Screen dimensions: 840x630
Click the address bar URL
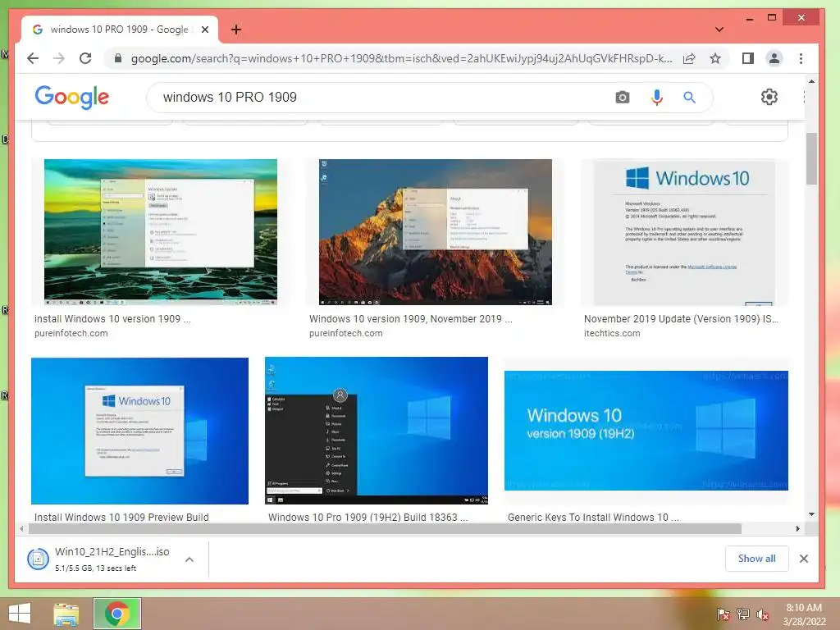(x=401, y=58)
